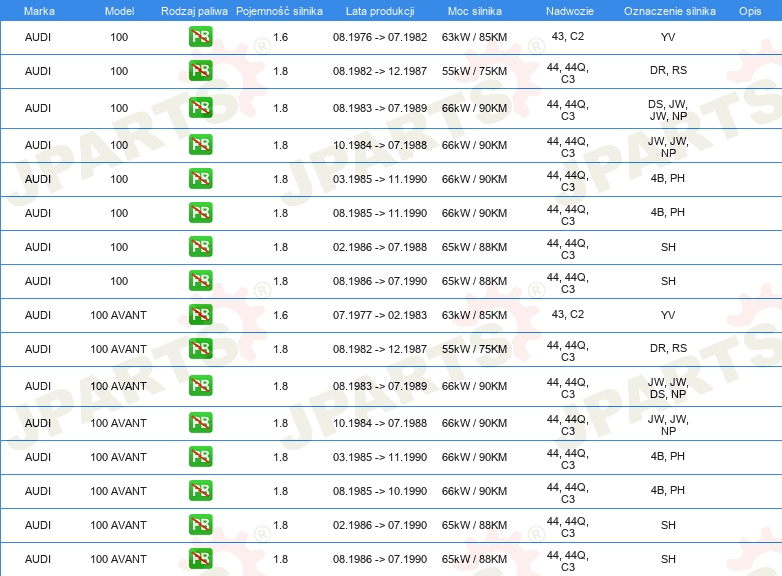Select the date cell 02.1986 -> 07.1990

380,525
